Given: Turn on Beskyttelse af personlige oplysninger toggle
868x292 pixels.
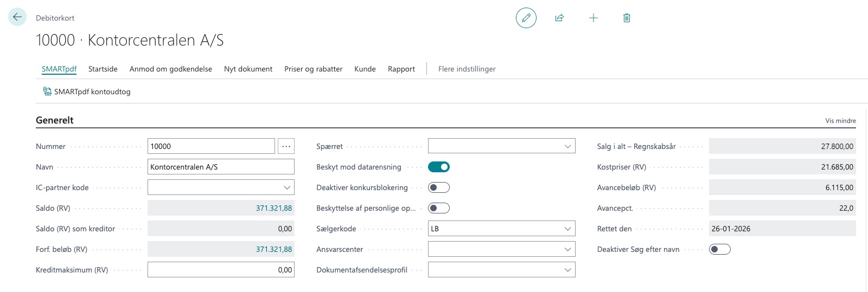Looking at the screenshot, I should tap(438, 208).
